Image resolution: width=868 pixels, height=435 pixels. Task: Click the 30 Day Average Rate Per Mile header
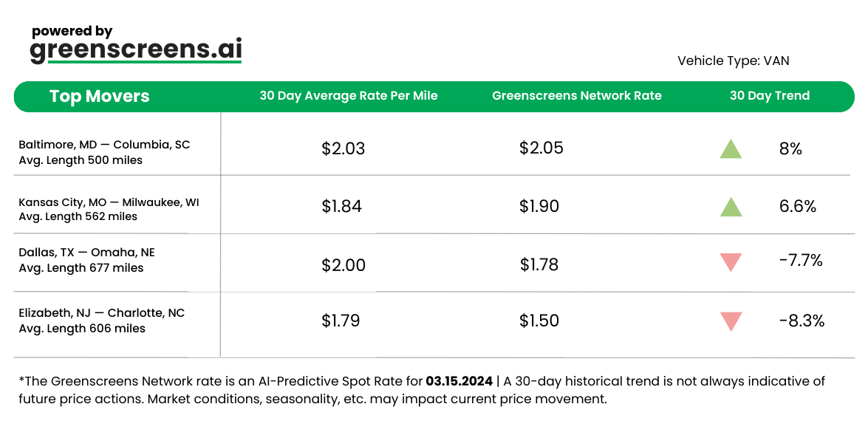349,96
